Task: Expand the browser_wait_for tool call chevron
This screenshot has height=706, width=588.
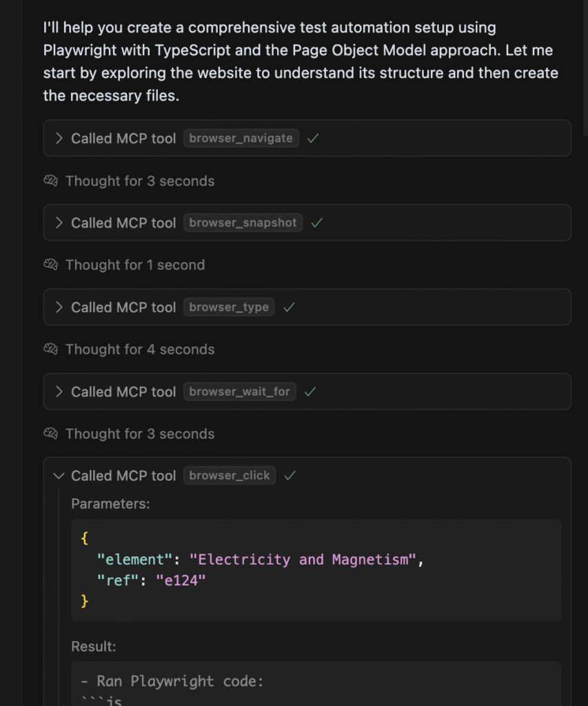Action: [59, 392]
